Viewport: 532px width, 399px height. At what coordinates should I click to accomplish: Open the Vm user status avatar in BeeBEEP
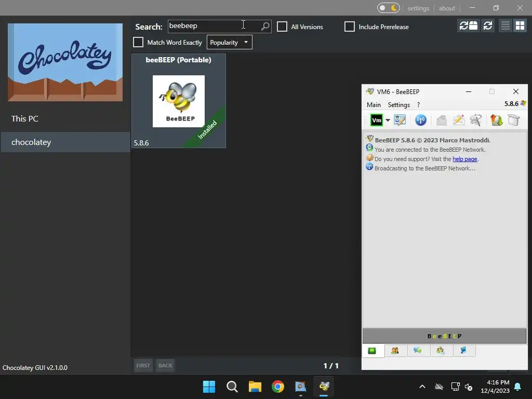point(376,120)
